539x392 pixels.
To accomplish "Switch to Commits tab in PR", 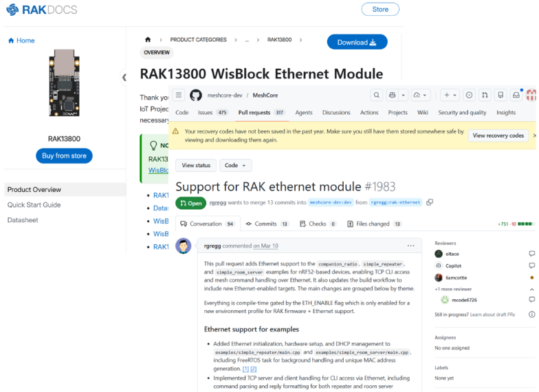I will [x=267, y=224].
